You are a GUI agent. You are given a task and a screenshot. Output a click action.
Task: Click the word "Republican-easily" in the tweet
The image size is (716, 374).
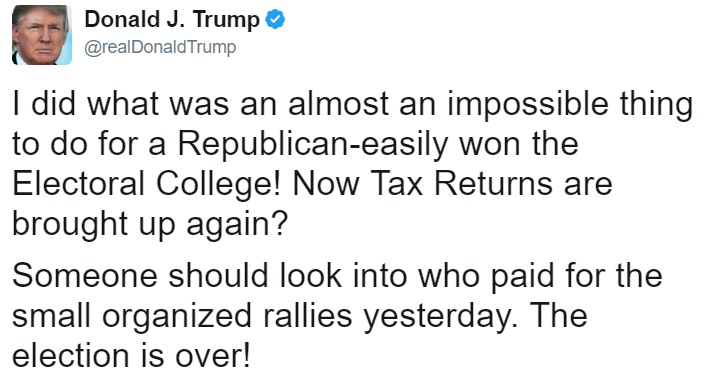coord(313,144)
